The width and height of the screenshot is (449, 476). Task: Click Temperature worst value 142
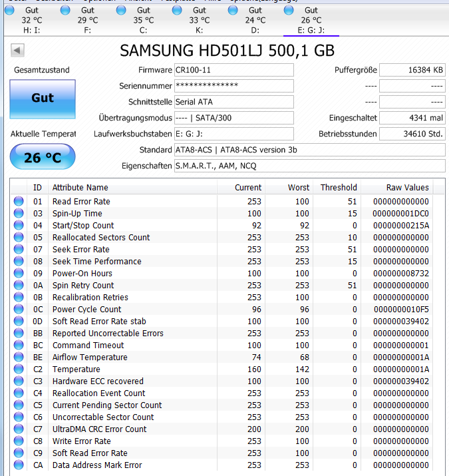tap(302, 369)
